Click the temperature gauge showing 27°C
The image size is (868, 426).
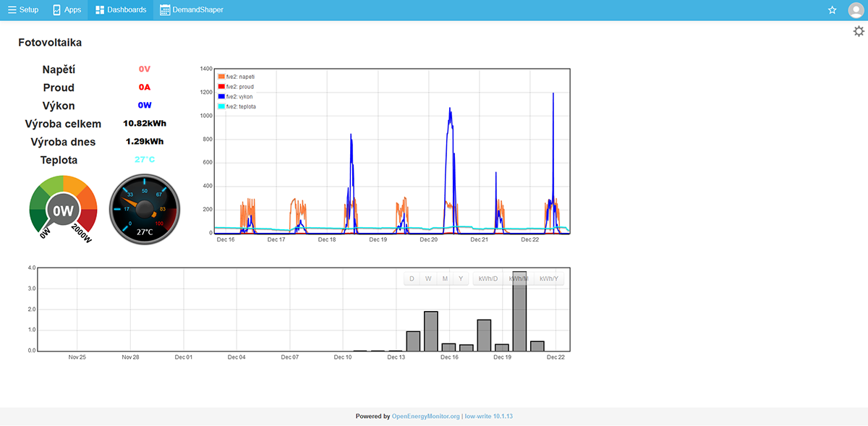click(145, 210)
